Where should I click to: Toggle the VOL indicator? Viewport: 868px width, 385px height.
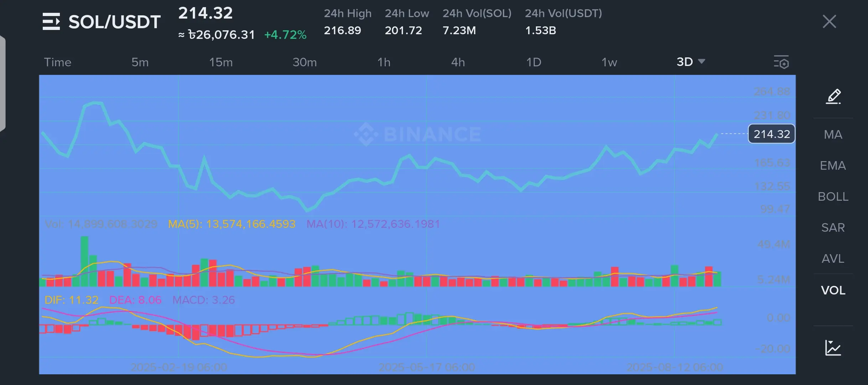[x=833, y=290]
